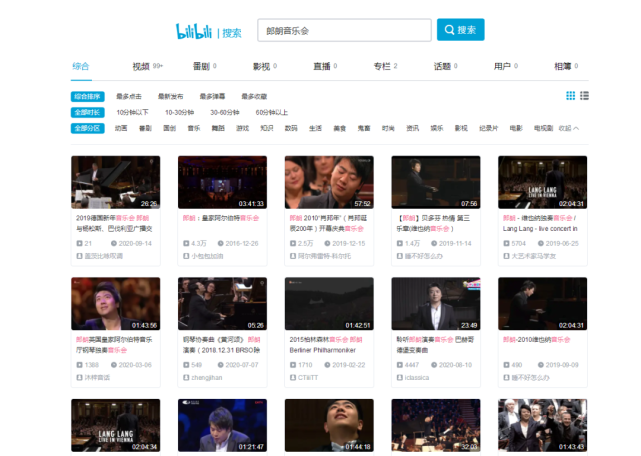The image size is (641, 456).
Task: Open uploader 小包包加油 profile link
Action: coord(207,256)
